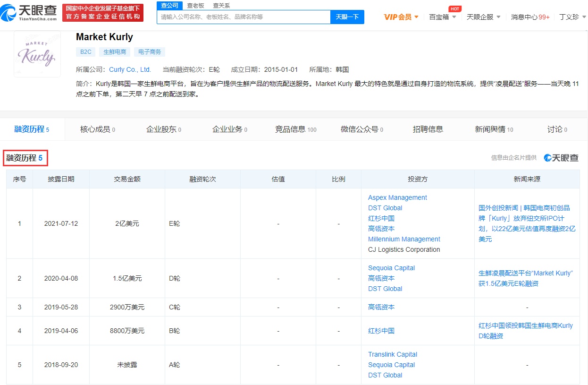The image size is (588, 385).
Task: Click CJ Logistics Corporation investor text
Action: [404, 249]
